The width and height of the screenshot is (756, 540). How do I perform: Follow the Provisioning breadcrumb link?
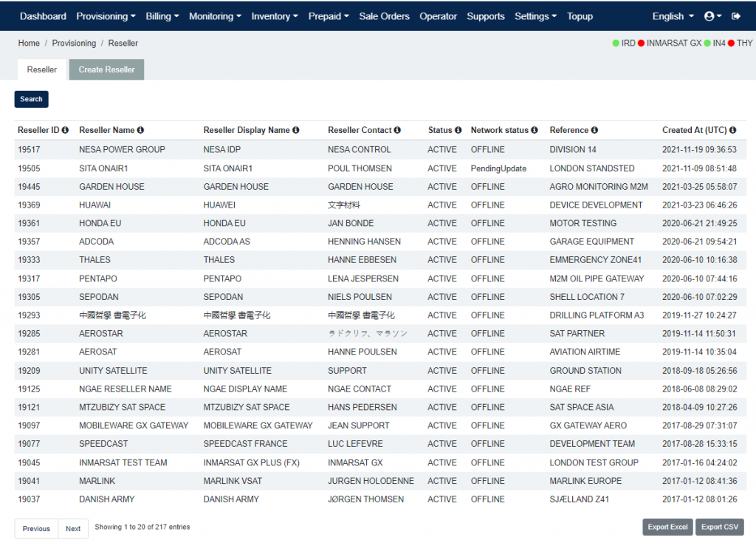pos(74,44)
